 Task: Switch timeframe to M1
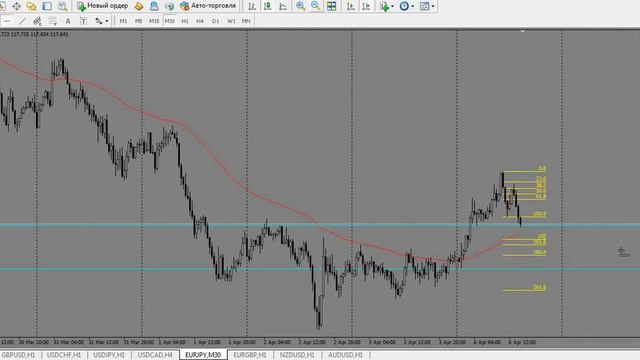123,21
